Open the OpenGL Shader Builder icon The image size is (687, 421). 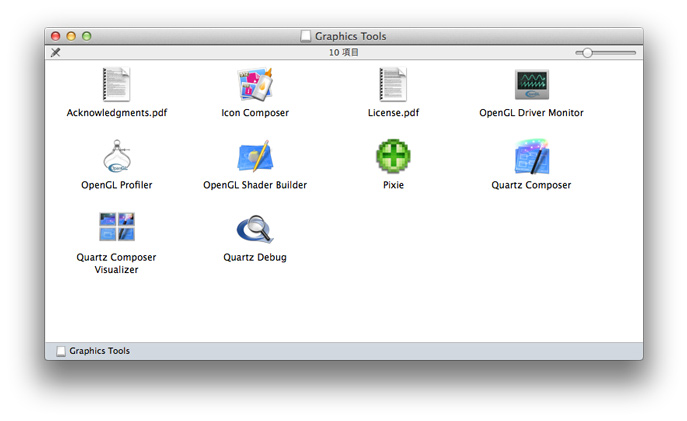coord(255,156)
